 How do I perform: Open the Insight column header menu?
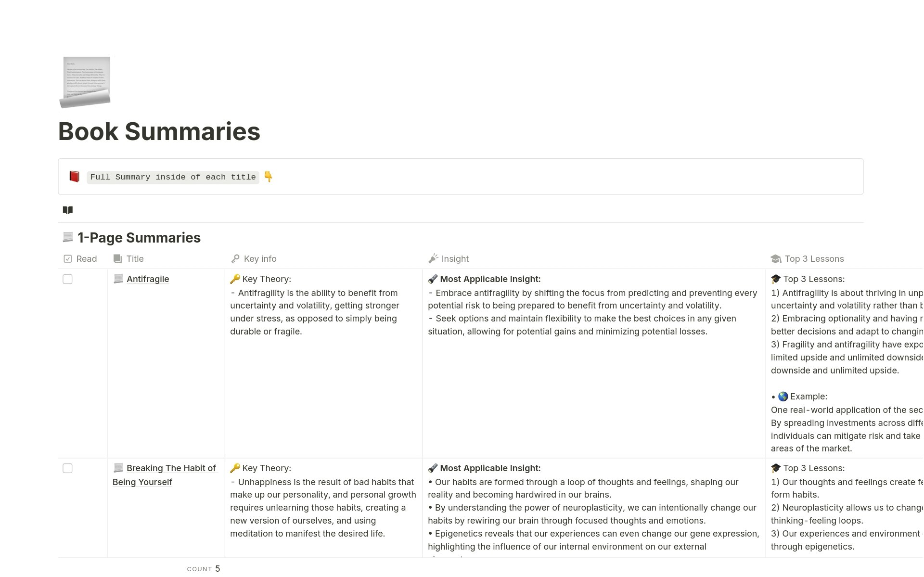[449, 259]
